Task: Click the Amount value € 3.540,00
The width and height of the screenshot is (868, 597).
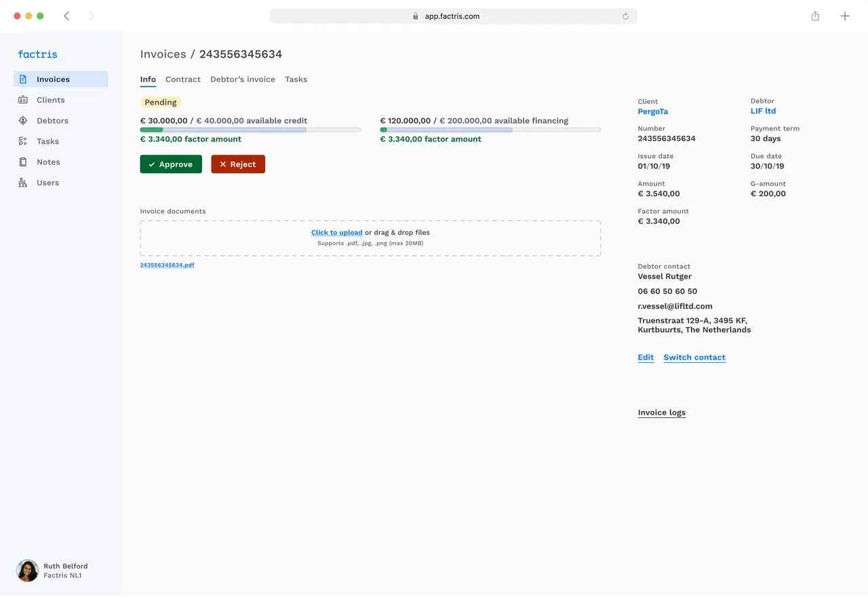Action: [658, 194]
